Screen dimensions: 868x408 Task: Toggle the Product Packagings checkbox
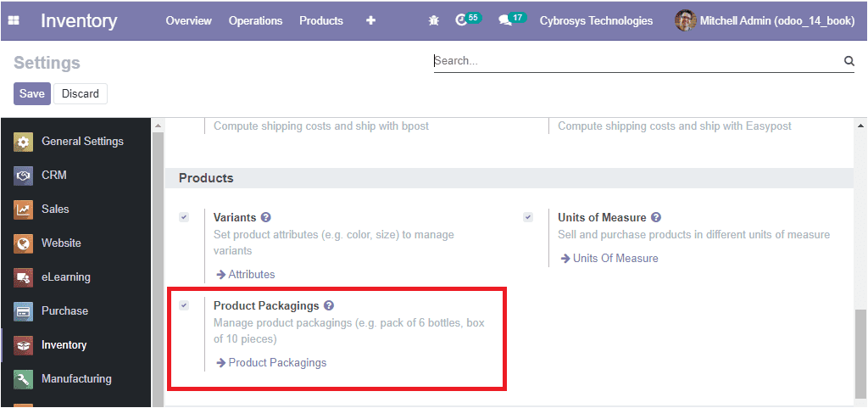coord(184,305)
